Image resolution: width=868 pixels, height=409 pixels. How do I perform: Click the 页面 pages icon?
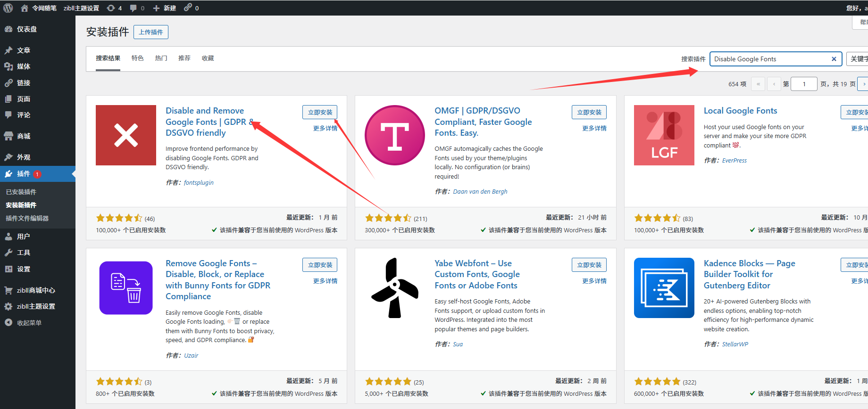[8, 99]
